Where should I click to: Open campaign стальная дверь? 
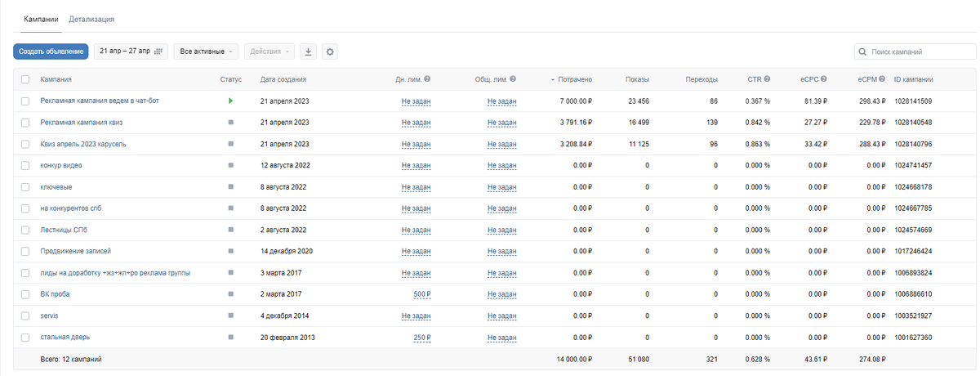[x=65, y=337]
